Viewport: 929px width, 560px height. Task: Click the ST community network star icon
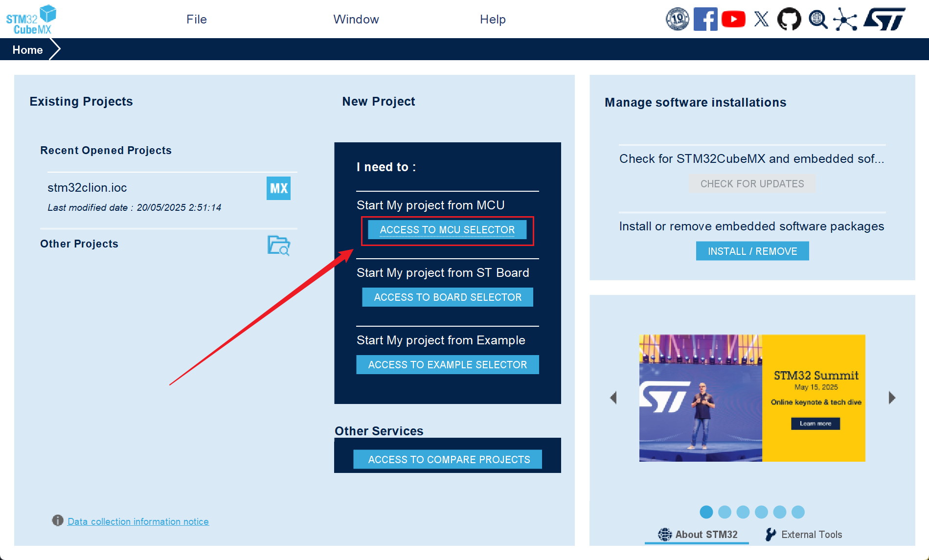pyautogui.click(x=845, y=19)
